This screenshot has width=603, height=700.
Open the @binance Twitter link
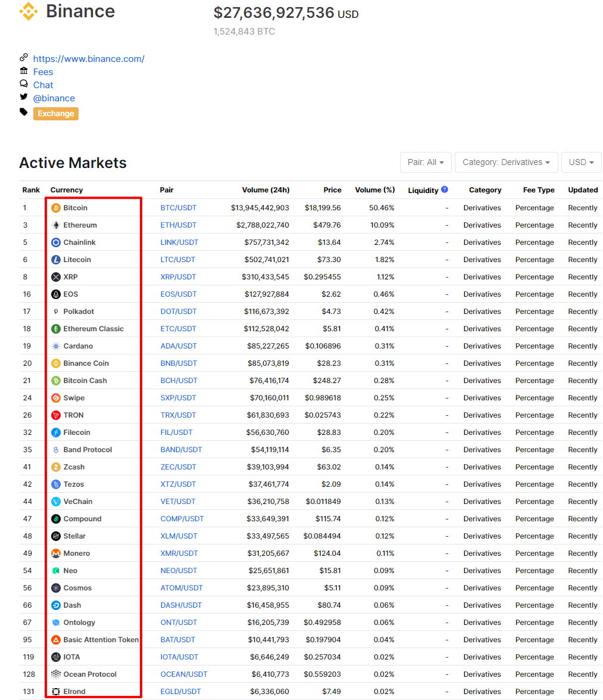54,98
